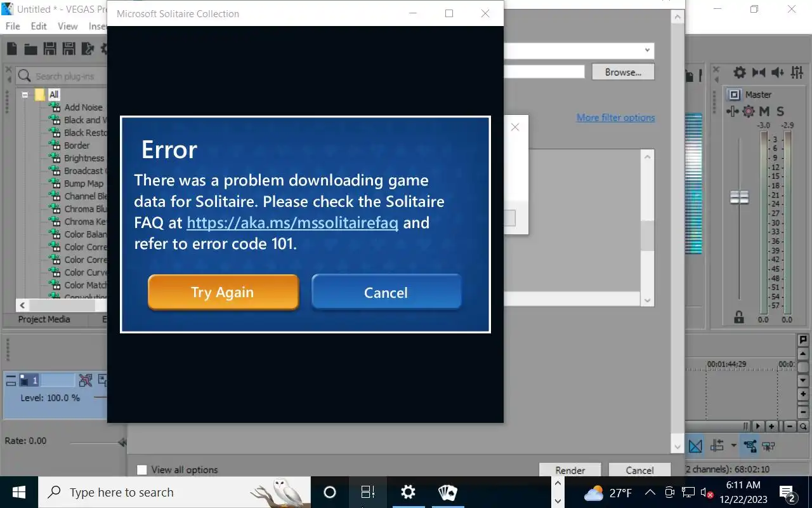Click Try Again in Solitaire error

tap(223, 292)
